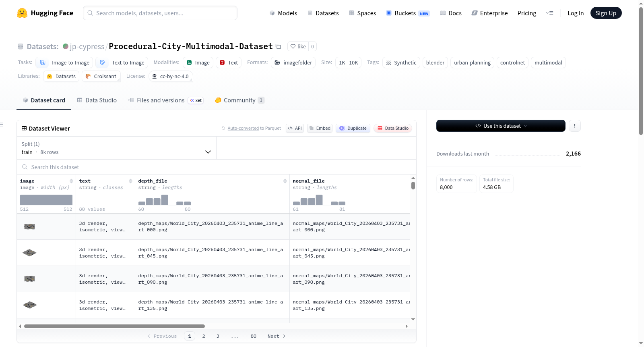Focus the main search models field

tap(160, 13)
